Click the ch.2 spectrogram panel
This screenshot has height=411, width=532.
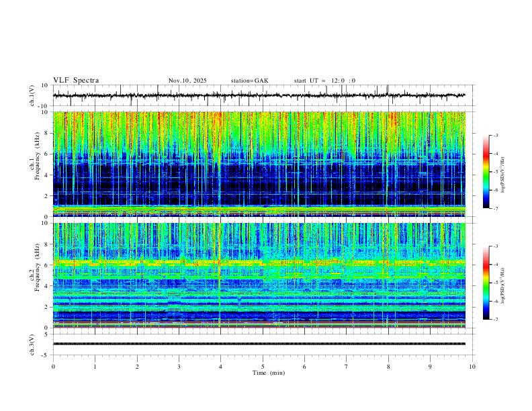coord(259,275)
